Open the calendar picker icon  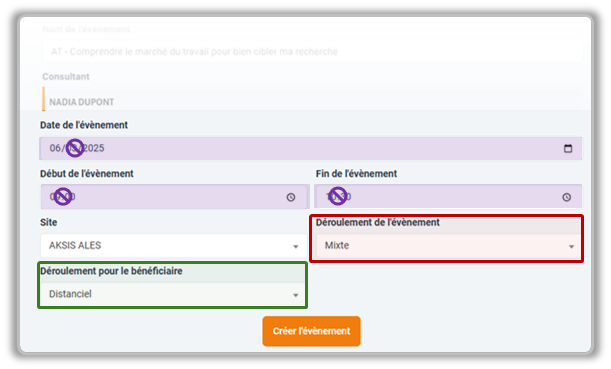point(568,148)
